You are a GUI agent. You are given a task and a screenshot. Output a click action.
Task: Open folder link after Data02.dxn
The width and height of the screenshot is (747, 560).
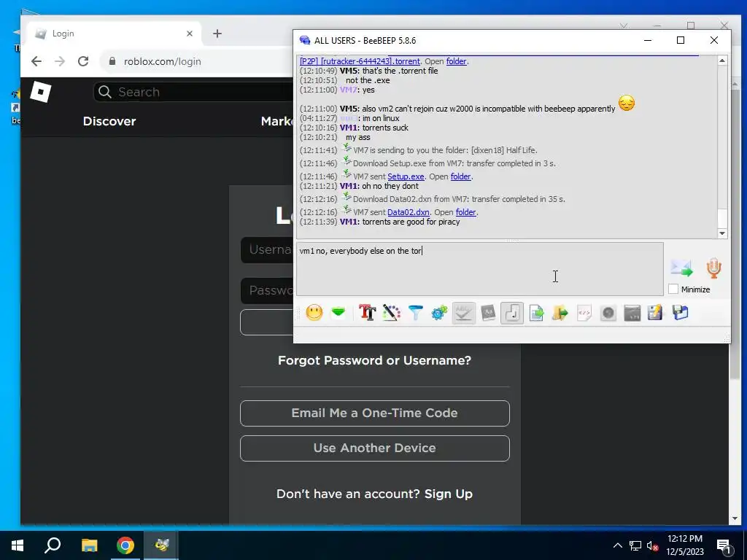pyautogui.click(x=466, y=212)
